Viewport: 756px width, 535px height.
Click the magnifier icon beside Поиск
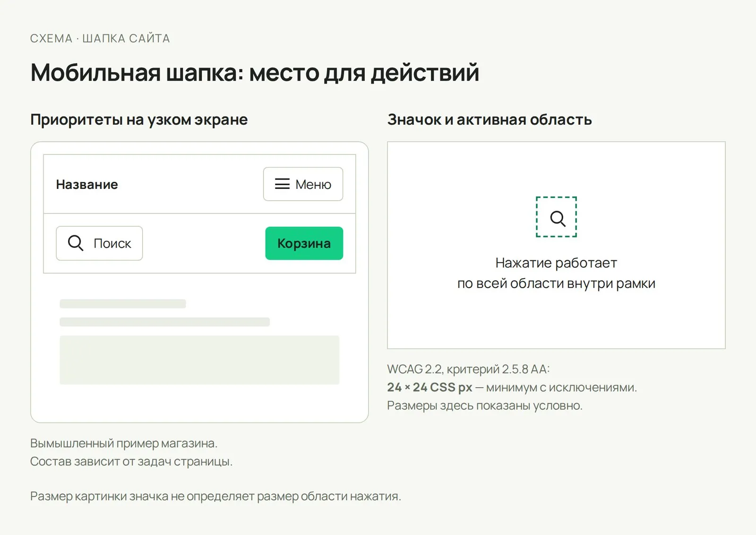(x=76, y=243)
